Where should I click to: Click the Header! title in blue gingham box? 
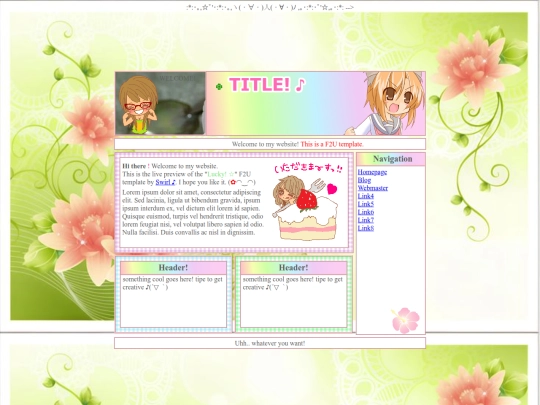point(173,268)
